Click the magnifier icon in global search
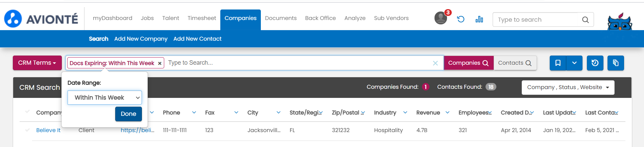Screen dimensions: 644x147 586,20
